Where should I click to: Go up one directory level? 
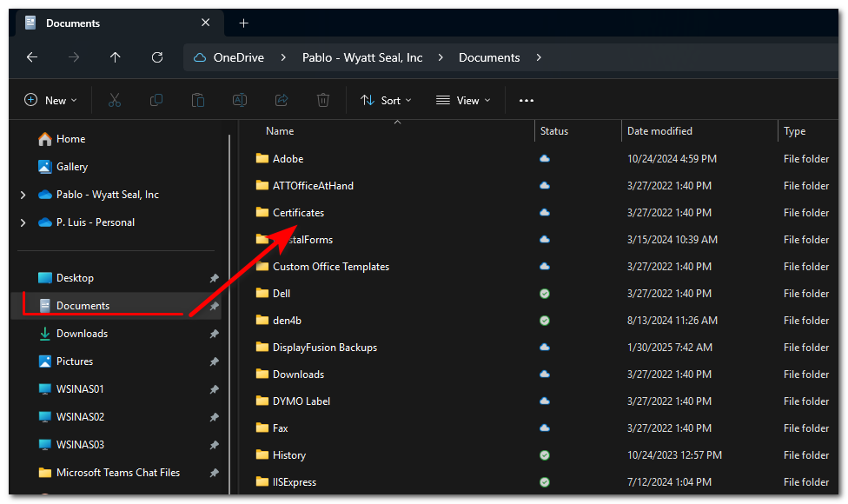coord(116,57)
